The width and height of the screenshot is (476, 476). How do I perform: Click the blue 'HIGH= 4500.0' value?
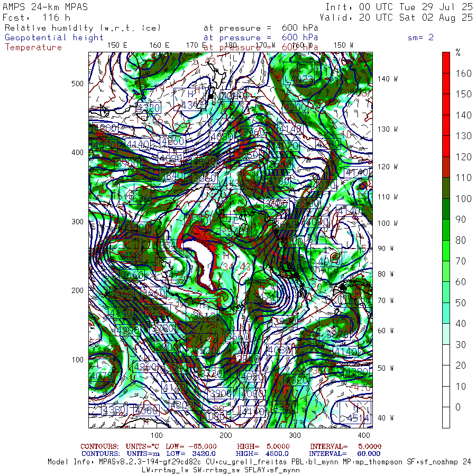[262, 454]
